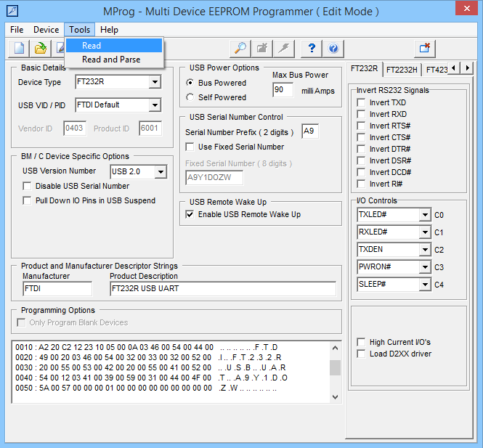Open the Device menu
483x448 pixels.
click(46, 30)
